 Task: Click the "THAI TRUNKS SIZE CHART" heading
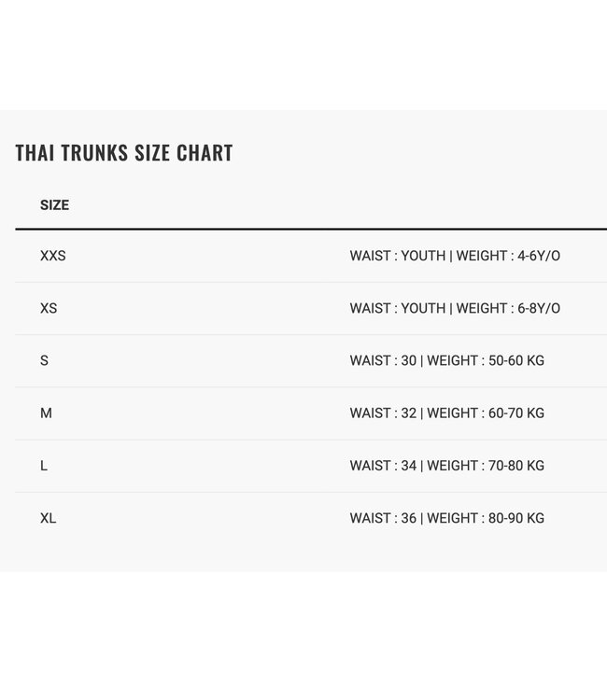pyautogui.click(x=124, y=153)
